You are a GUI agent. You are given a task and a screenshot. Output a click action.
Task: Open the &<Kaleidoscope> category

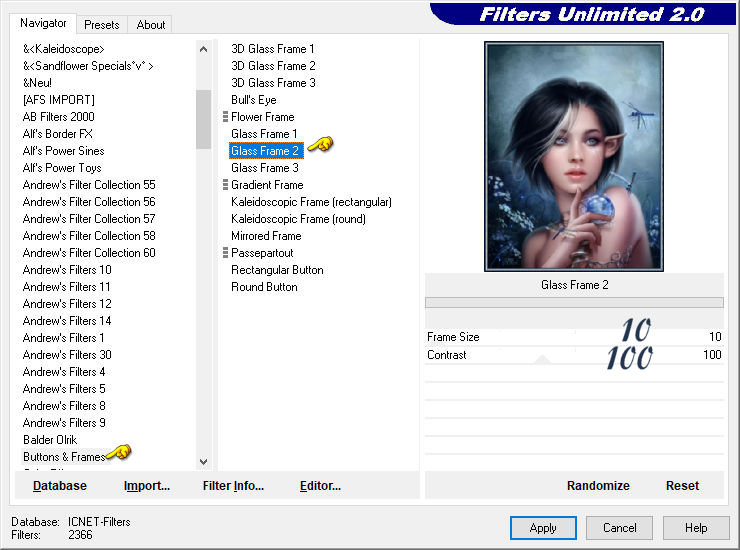pos(63,49)
